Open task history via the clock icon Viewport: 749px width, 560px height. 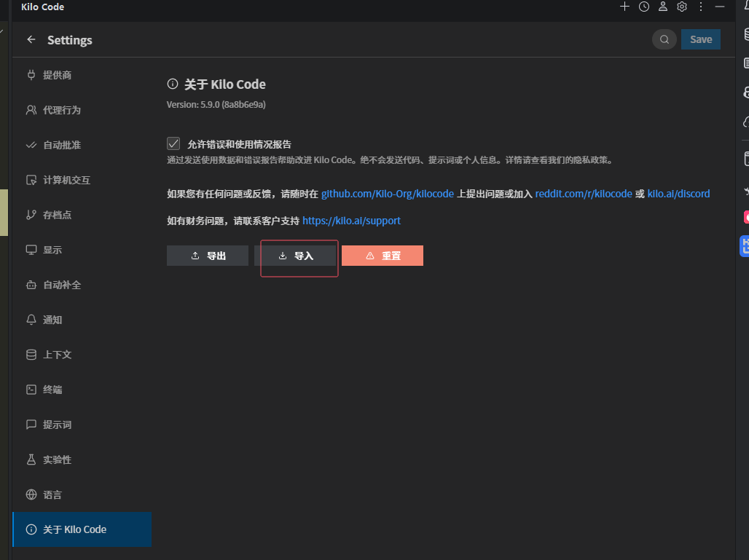643,7
